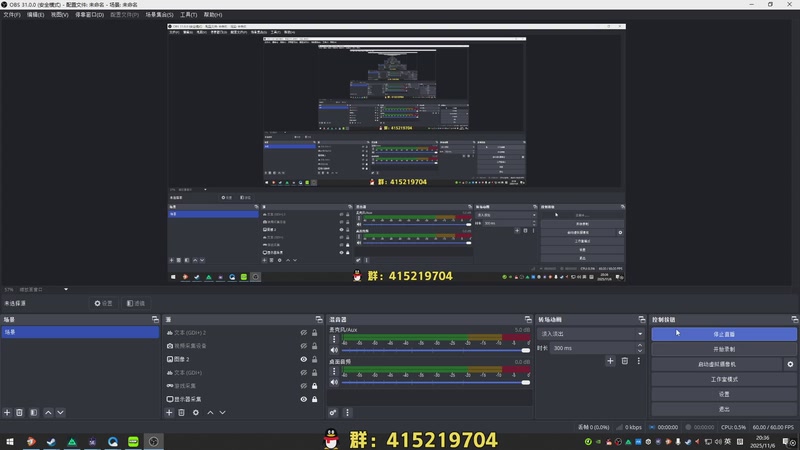The image size is (800, 450).
Task: Select the 图像 2 source row
Action: (243, 359)
